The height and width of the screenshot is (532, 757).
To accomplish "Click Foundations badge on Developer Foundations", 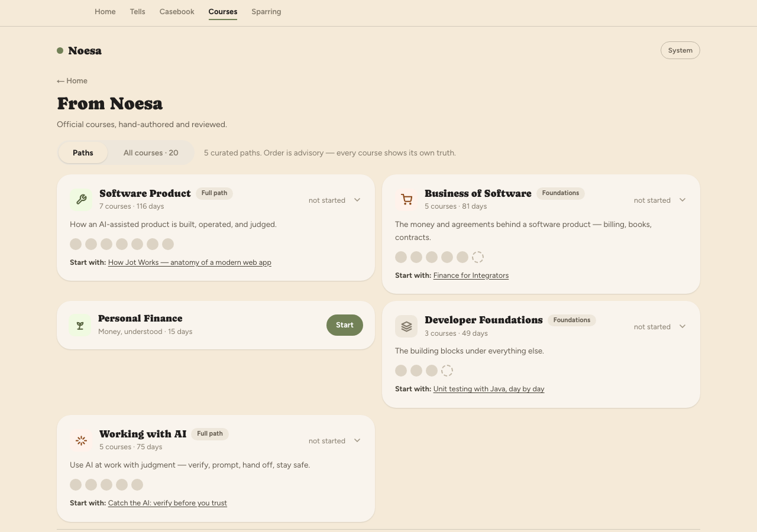I will [x=572, y=320].
